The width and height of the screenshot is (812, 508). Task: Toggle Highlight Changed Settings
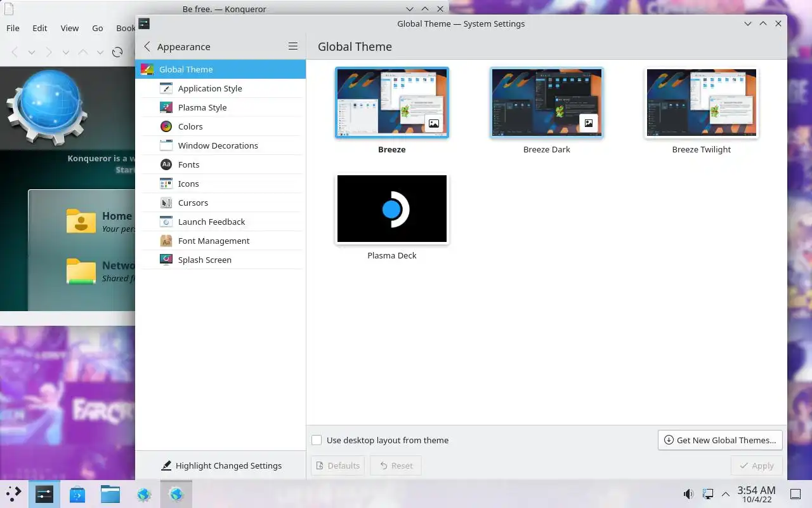(221, 465)
